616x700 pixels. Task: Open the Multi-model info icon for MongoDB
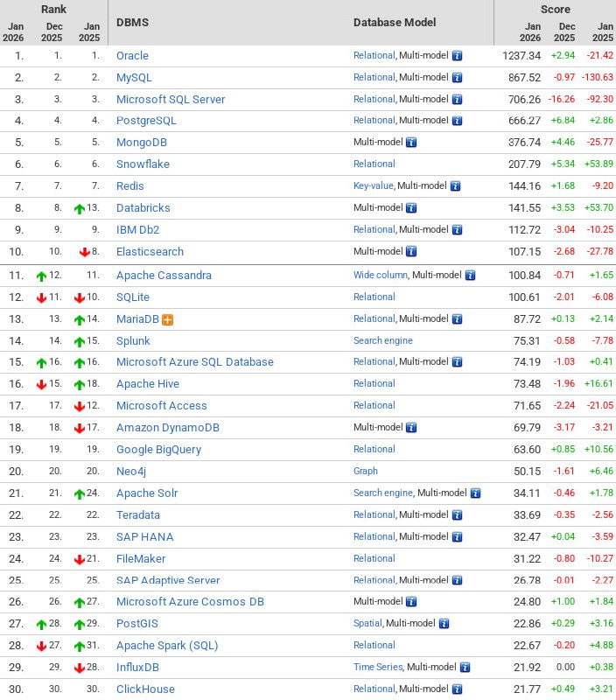pos(411,142)
